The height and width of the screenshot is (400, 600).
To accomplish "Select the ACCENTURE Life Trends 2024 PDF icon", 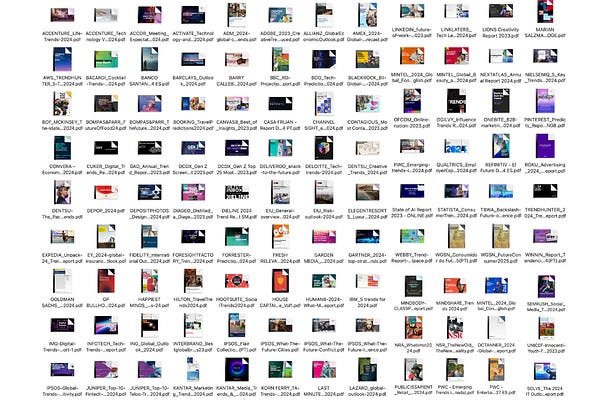I will click(x=62, y=15).
